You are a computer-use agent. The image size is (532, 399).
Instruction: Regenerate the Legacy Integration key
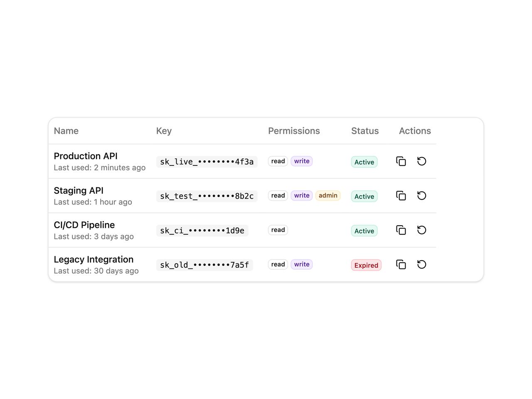tap(422, 265)
